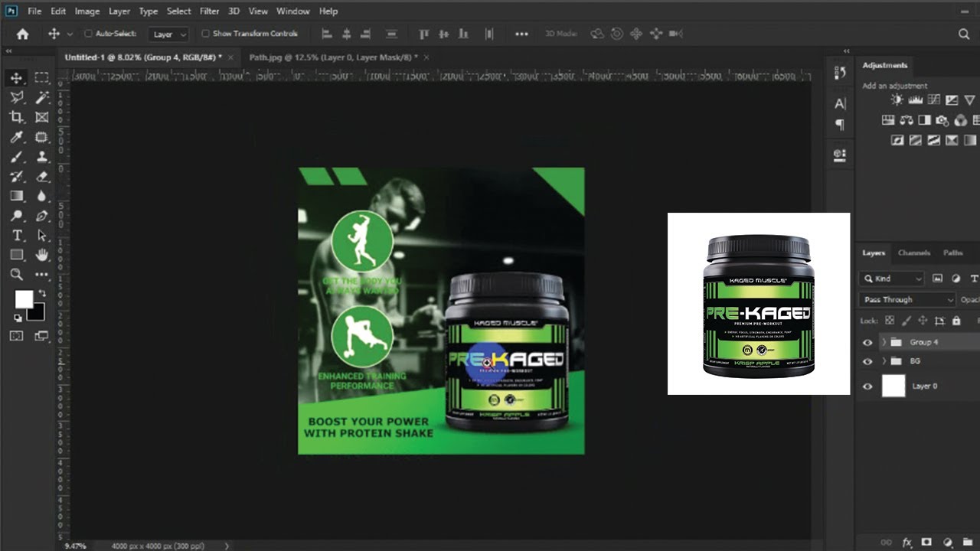Open the Pass Through blend mode dropdown

click(907, 300)
